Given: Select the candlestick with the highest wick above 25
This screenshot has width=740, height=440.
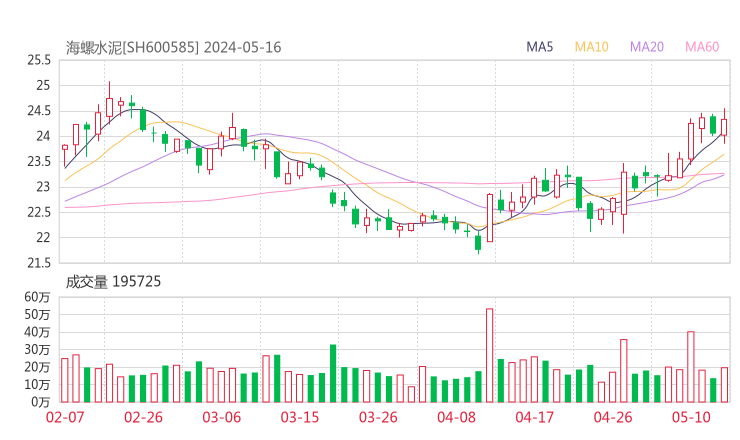Looking at the screenshot, I should pos(109,103).
